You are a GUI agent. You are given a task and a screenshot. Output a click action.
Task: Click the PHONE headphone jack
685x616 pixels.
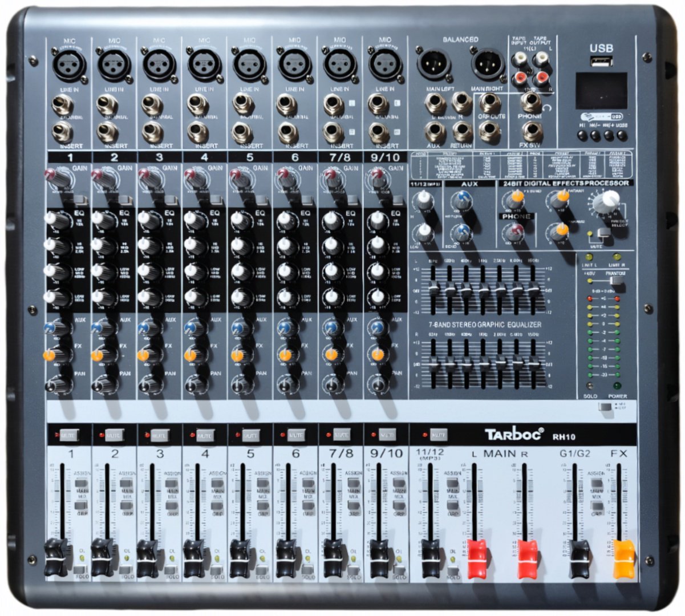pyautogui.click(x=530, y=103)
